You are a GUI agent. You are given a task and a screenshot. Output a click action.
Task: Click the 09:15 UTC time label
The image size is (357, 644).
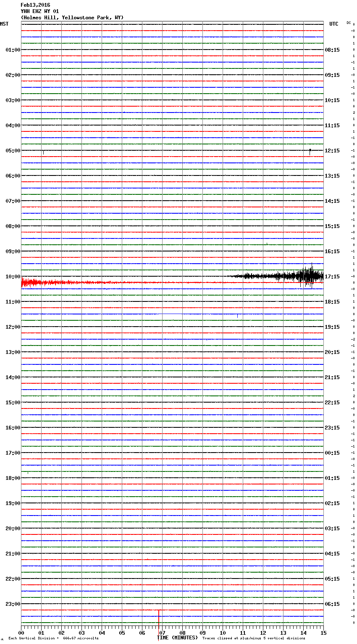332,75
